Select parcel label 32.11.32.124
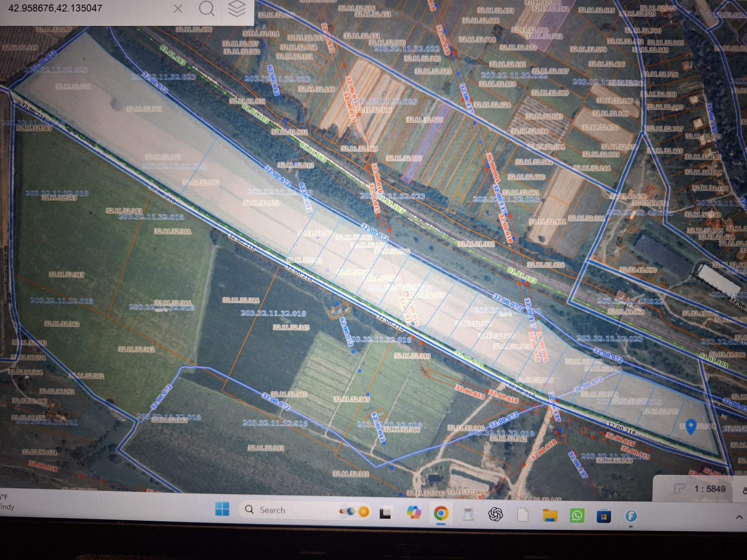Screen dimensions: 747x560 click(x=492, y=105)
